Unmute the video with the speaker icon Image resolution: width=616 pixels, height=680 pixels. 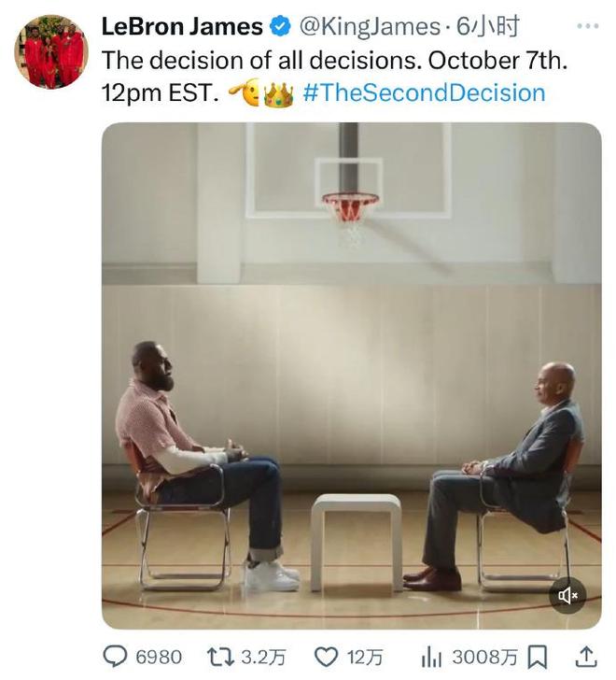pos(567,595)
